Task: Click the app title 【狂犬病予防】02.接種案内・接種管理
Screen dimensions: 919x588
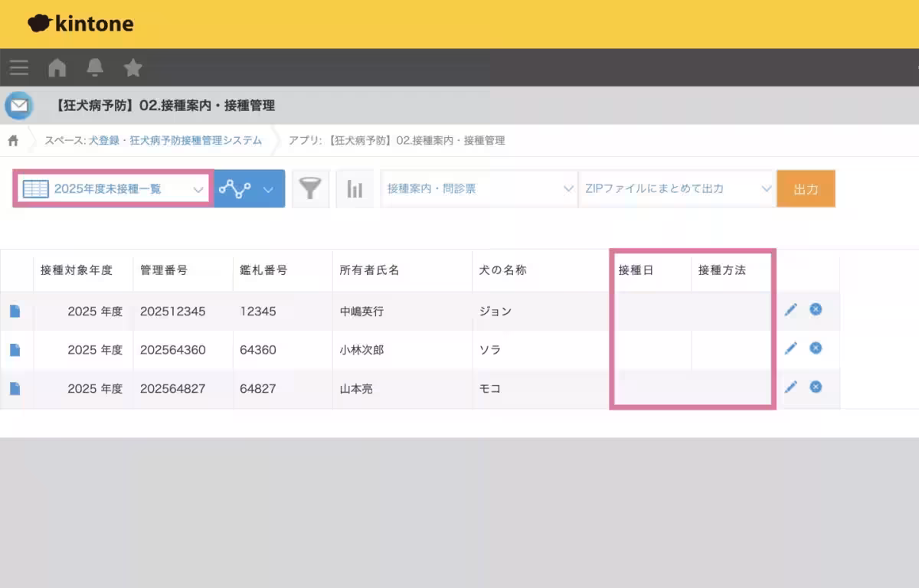Action: (165, 106)
